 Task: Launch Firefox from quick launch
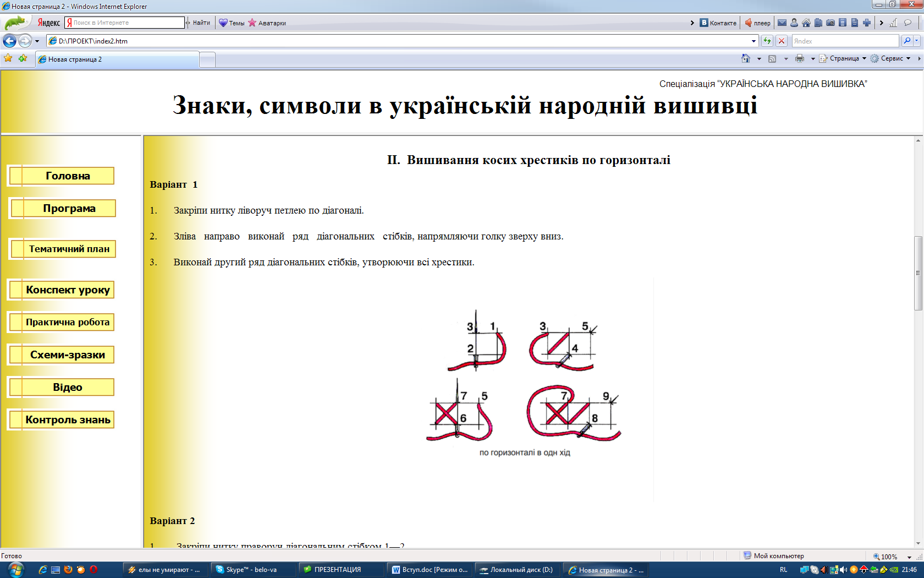[x=68, y=570]
